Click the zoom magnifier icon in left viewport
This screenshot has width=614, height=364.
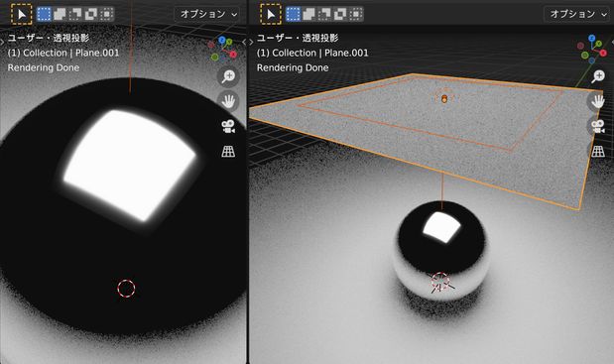[228, 76]
